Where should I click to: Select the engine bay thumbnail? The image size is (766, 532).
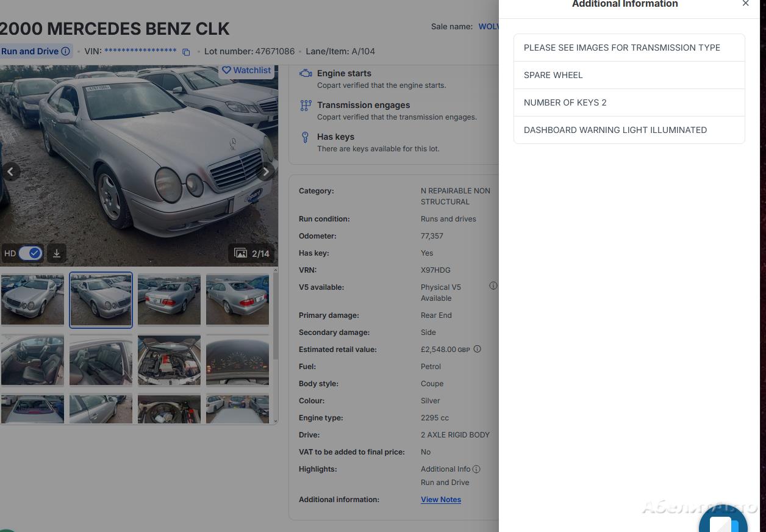169,360
